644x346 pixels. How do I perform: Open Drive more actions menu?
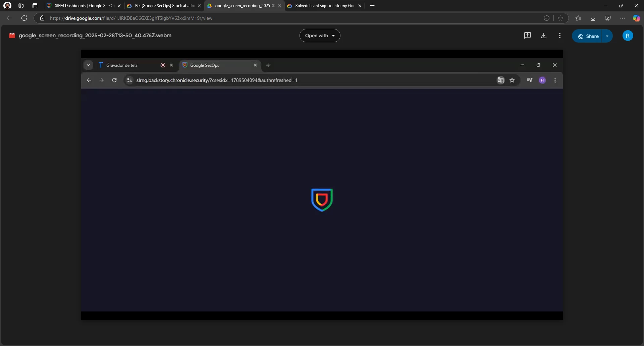click(x=560, y=36)
